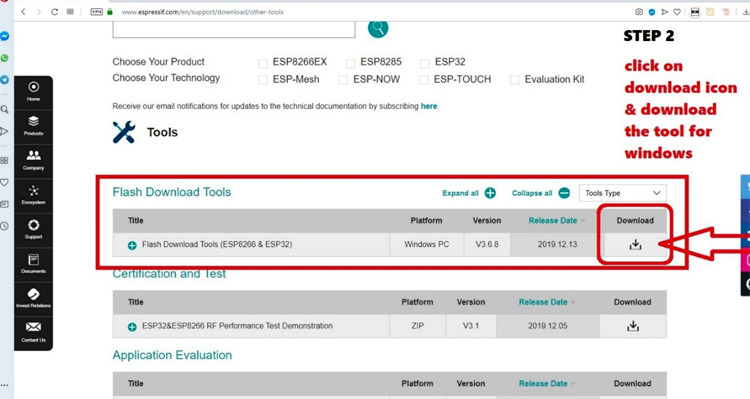Click the '2019.12.05' release date cell
Screen dimensions: 750x399
coord(548,326)
